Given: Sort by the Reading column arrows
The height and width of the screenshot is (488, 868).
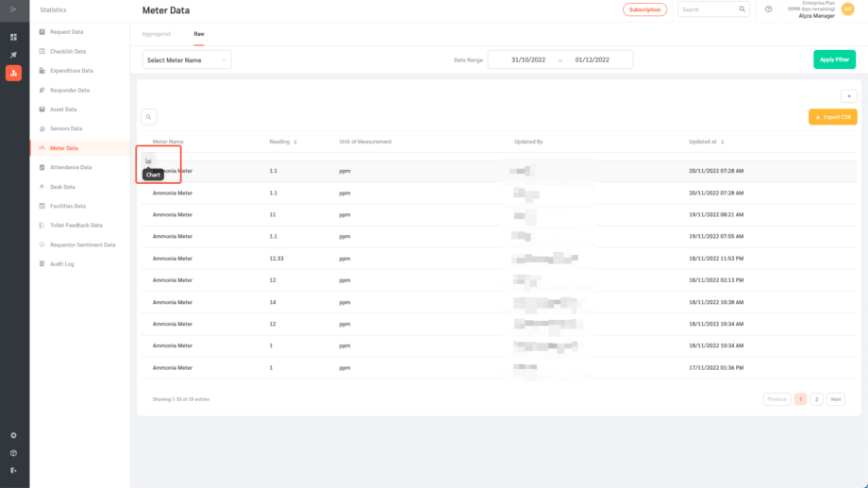Looking at the screenshot, I should 295,143.
